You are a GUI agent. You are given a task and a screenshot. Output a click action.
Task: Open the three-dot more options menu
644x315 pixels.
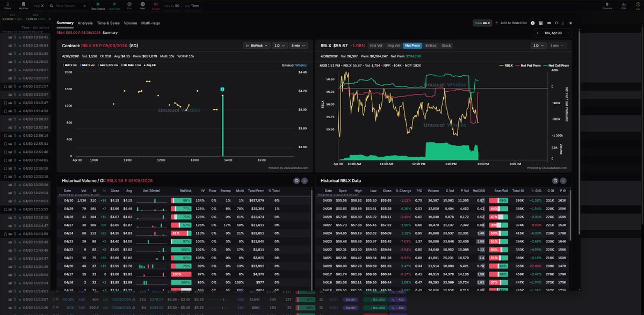[x=563, y=23]
